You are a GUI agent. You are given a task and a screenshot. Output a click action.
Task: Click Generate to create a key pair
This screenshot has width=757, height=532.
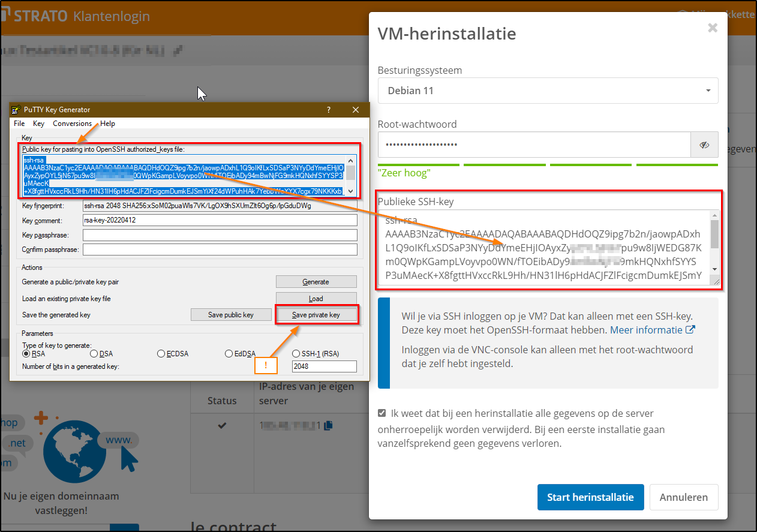click(x=316, y=281)
